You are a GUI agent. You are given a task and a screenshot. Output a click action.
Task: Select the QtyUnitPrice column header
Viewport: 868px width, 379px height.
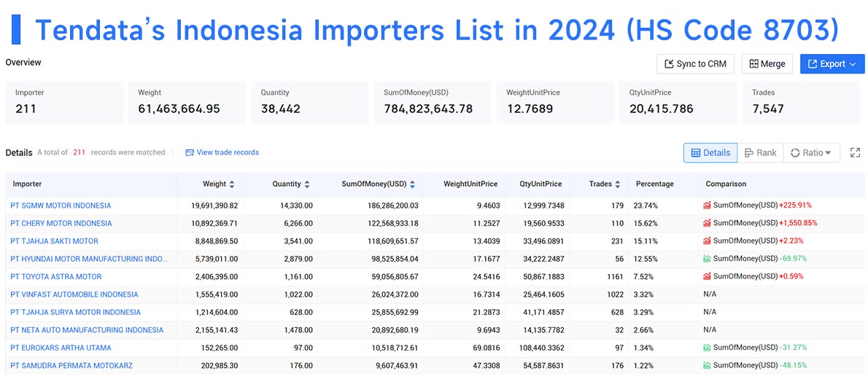(x=540, y=184)
